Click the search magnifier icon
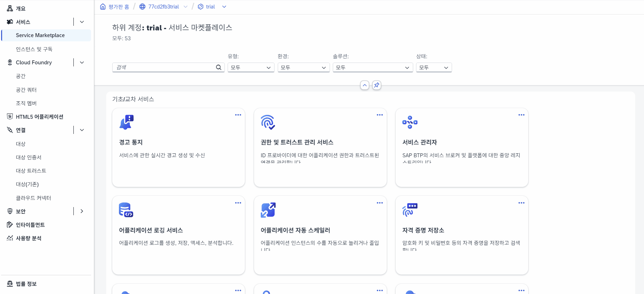This screenshot has width=644, height=294. click(x=219, y=67)
